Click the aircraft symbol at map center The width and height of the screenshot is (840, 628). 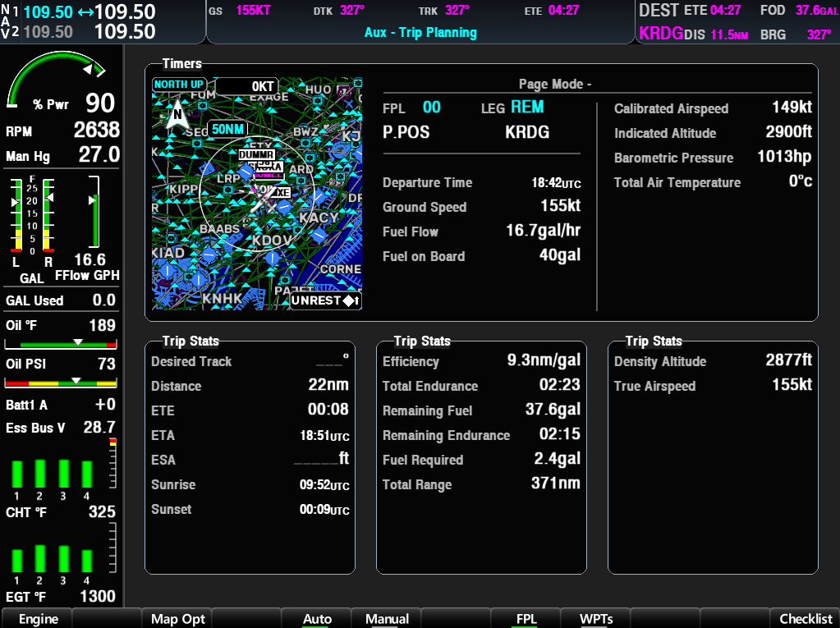pos(262,199)
